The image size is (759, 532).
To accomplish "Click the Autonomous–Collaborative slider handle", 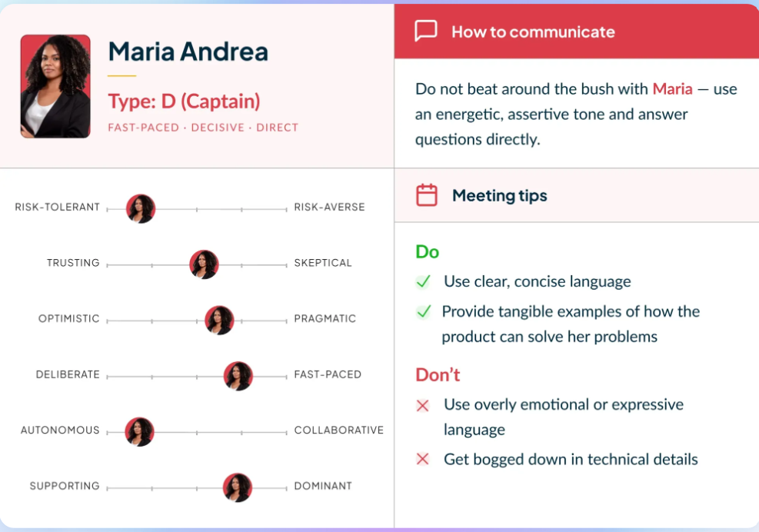I will click(140, 431).
